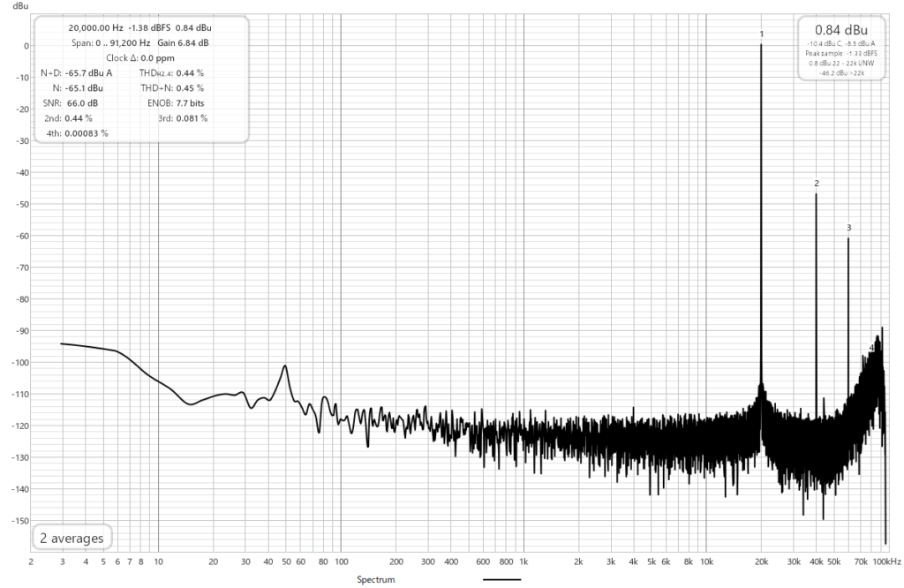Click the black Spectrum trace line sample in legend
This screenshot has height=588, width=904.
pyautogui.click(x=502, y=580)
